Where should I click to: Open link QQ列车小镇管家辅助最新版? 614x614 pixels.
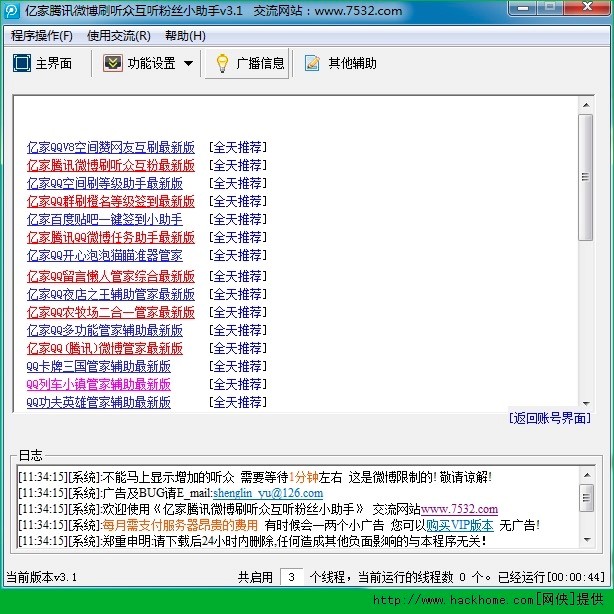[x=99, y=385]
